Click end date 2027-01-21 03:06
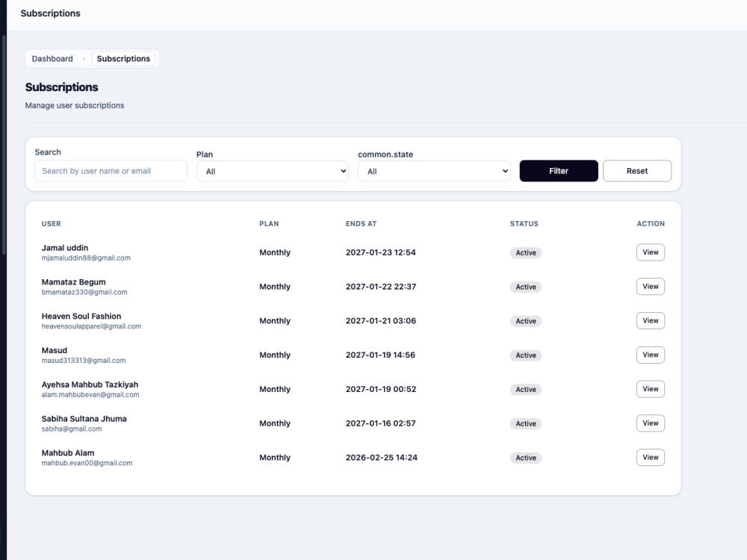 pyautogui.click(x=381, y=321)
